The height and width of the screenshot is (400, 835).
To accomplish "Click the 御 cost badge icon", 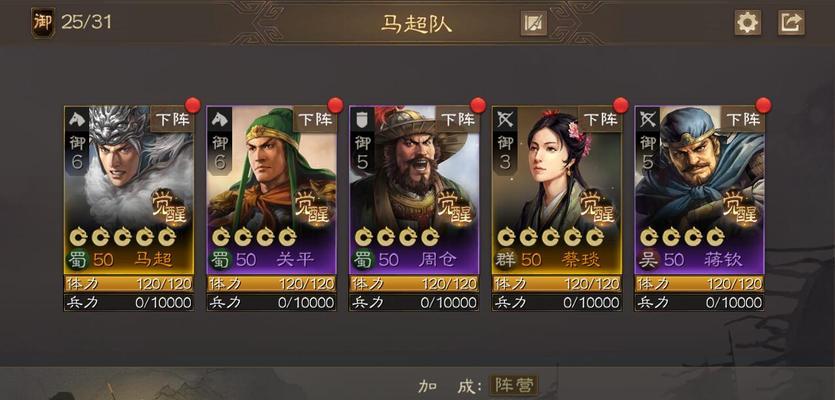I will click(43, 22).
